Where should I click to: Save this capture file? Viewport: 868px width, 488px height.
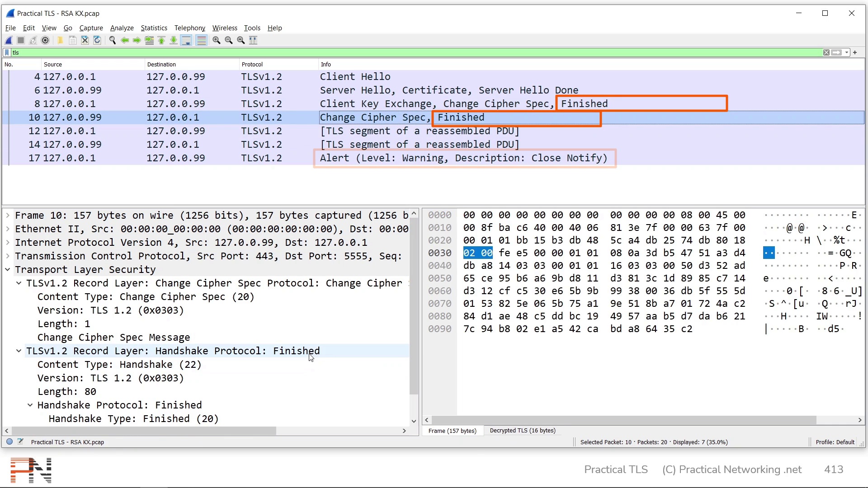pos(72,40)
